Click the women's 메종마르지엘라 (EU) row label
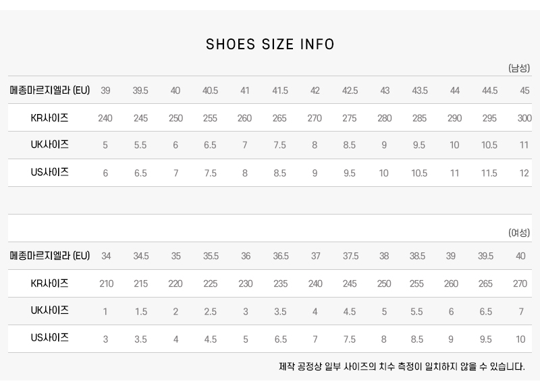 [50, 256]
